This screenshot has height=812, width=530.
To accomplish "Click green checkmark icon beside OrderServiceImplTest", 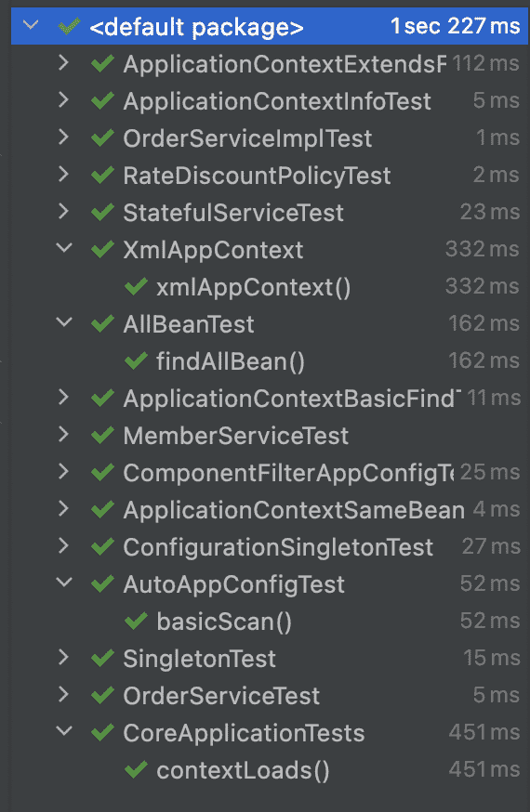I will [x=102, y=138].
